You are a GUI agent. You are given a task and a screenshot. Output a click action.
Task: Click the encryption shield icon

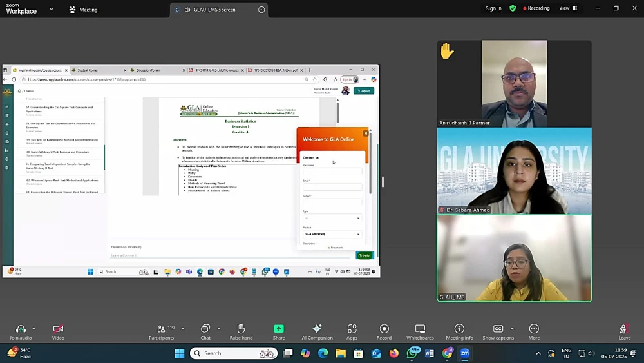(513, 8)
